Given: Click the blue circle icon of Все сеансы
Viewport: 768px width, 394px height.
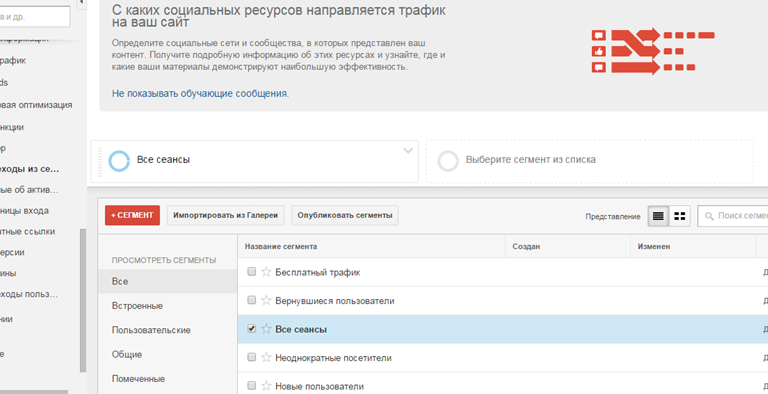Looking at the screenshot, I should 119,161.
